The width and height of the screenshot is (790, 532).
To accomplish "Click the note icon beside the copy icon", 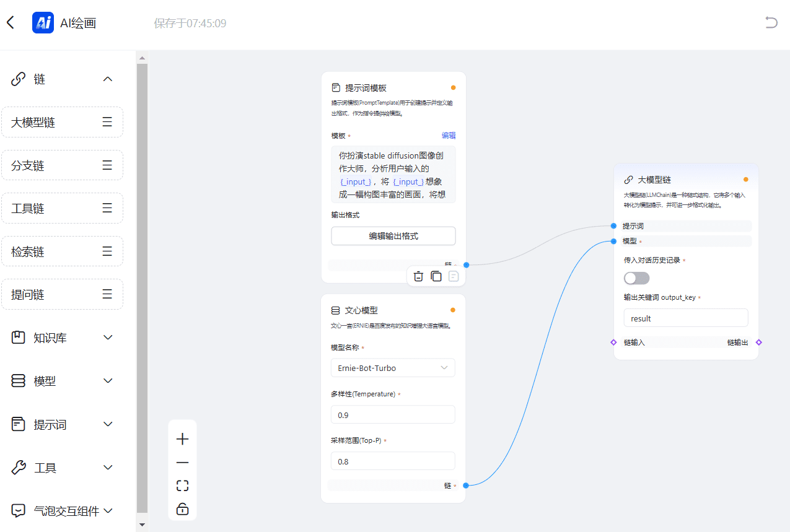I will [x=454, y=276].
